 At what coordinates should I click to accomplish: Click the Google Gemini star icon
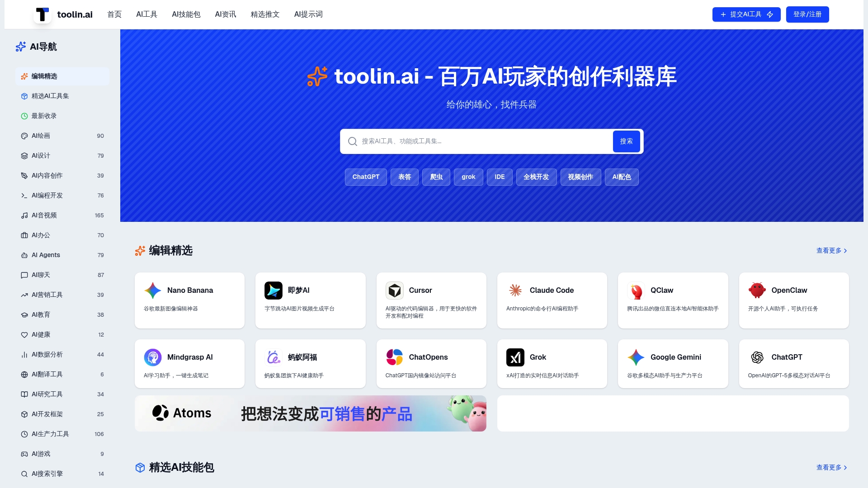point(636,357)
